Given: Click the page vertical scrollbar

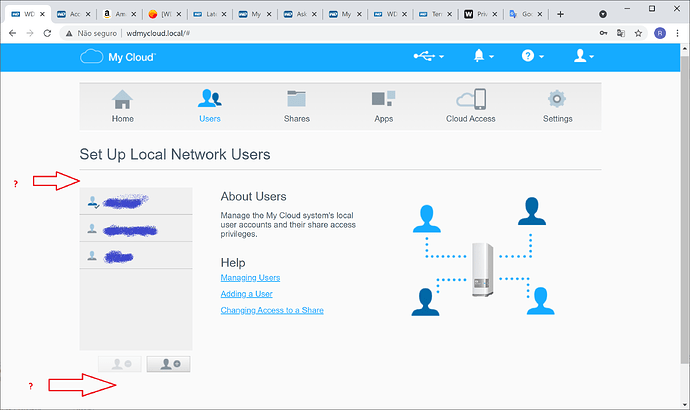Looking at the screenshot, I should pyautogui.click(x=684, y=209).
